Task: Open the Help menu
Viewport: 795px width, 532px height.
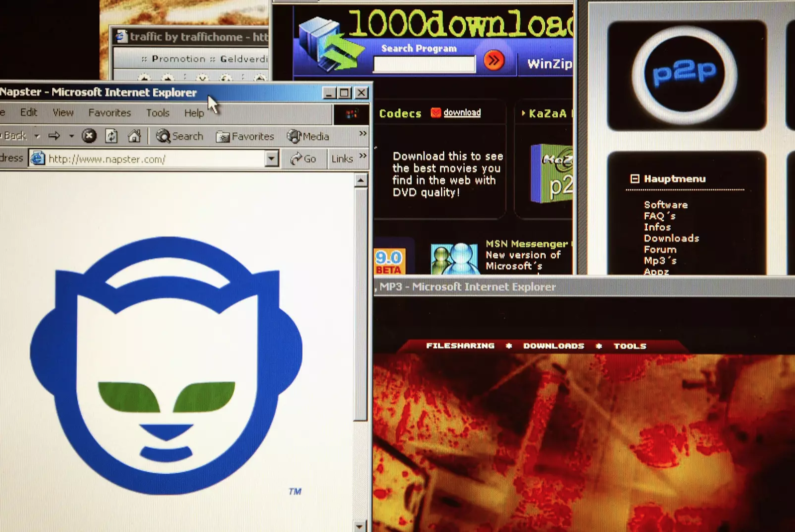Action: pyautogui.click(x=194, y=113)
